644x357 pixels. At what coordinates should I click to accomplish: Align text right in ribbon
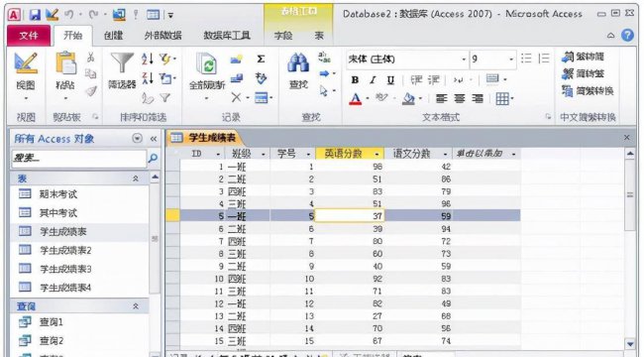(x=478, y=99)
